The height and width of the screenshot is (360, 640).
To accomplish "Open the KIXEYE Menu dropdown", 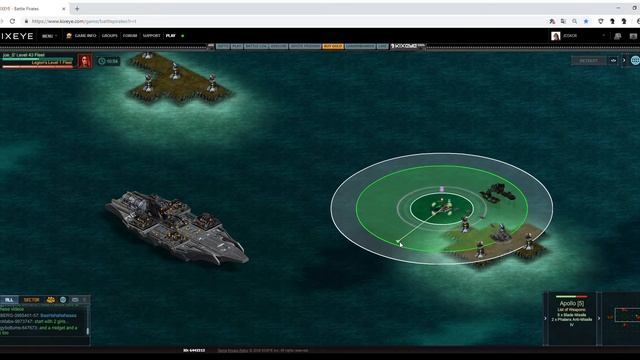I will click(x=49, y=36).
